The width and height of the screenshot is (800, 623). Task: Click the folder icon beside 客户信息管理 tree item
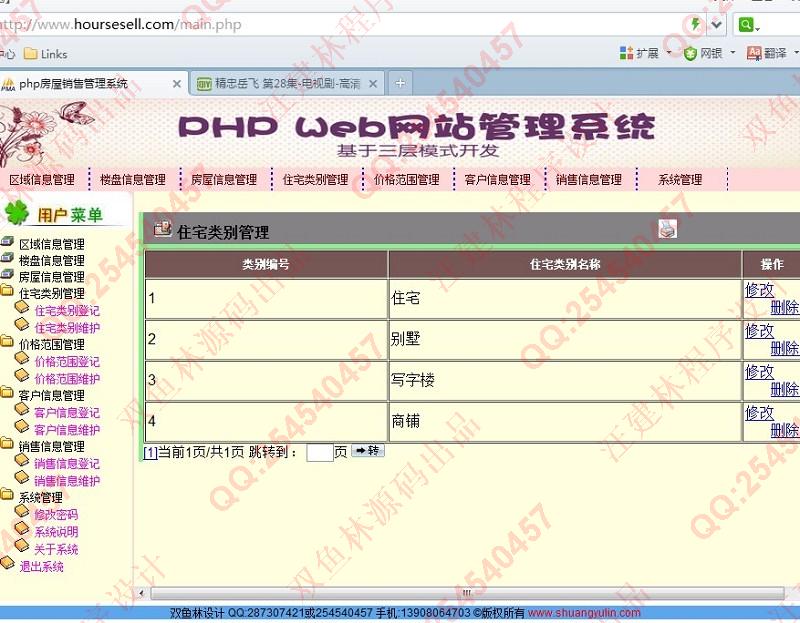pos(7,392)
